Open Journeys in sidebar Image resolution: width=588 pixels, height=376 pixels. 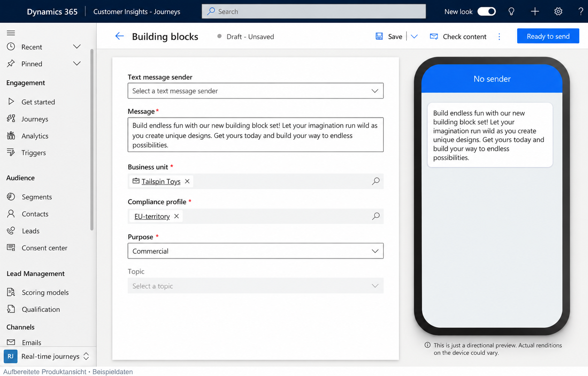click(x=34, y=119)
